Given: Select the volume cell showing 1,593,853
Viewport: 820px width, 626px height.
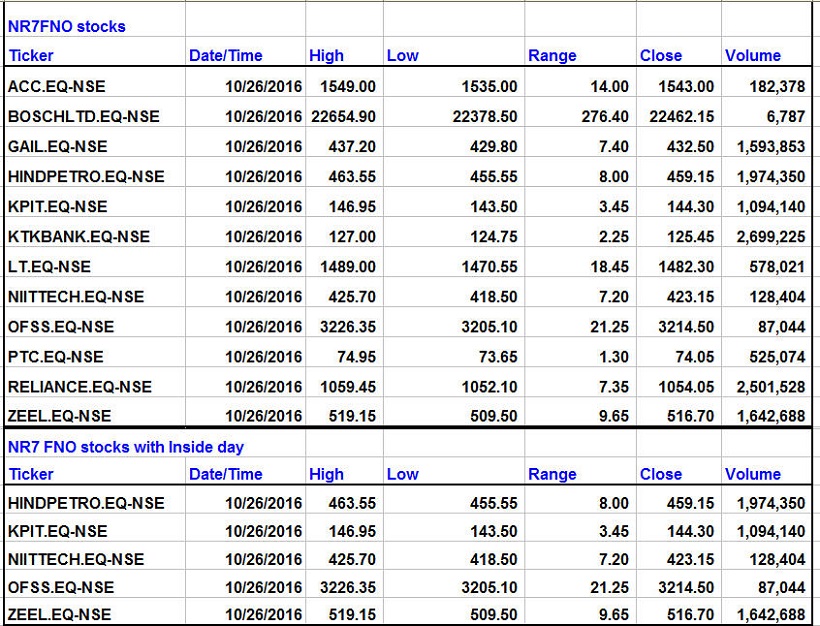Looking at the screenshot, I should pos(771,147).
